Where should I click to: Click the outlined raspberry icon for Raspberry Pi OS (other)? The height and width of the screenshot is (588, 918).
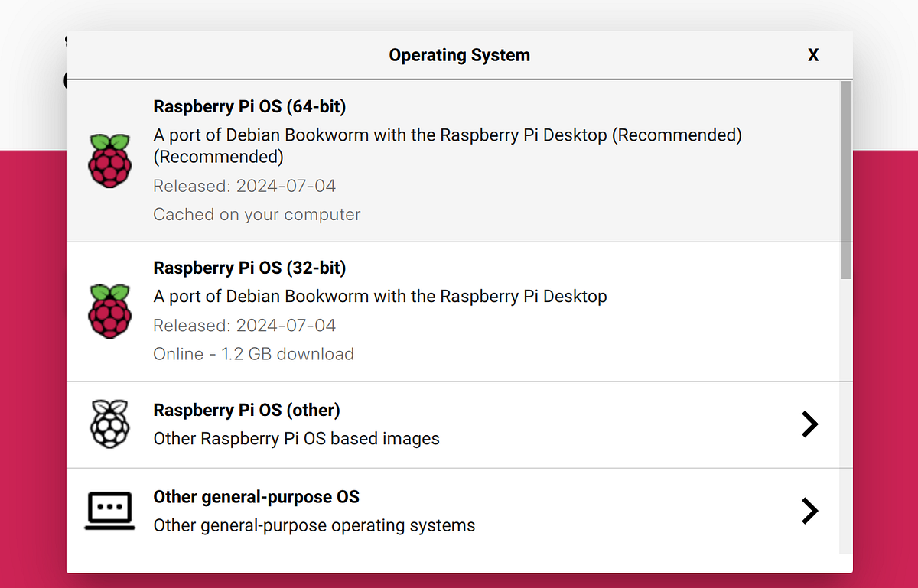(110, 423)
